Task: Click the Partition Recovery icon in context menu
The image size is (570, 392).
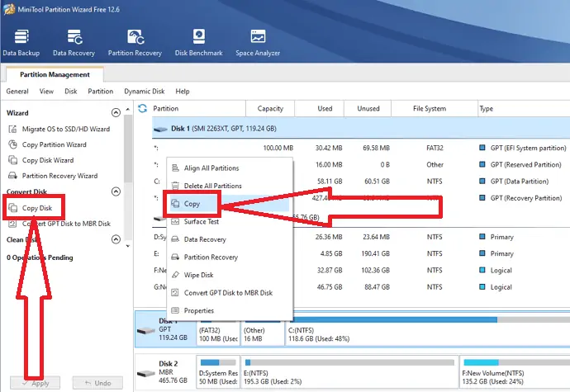Action: pos(175,257)
